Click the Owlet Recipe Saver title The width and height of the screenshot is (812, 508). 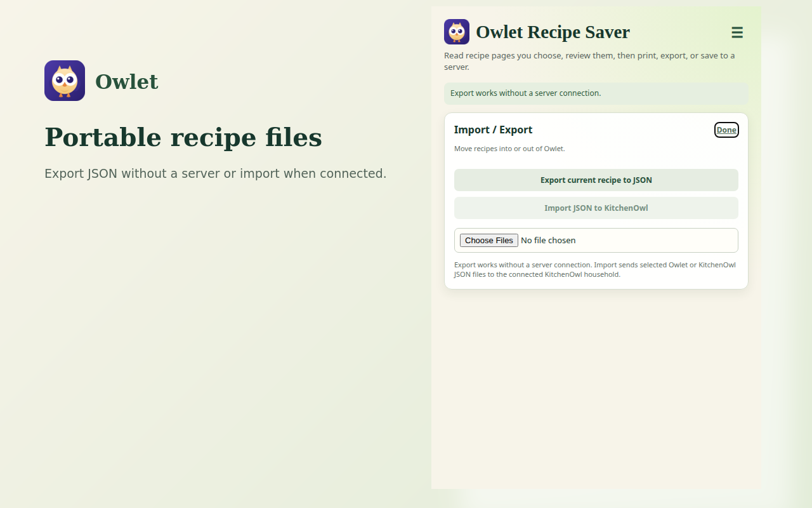click(553, 32)
